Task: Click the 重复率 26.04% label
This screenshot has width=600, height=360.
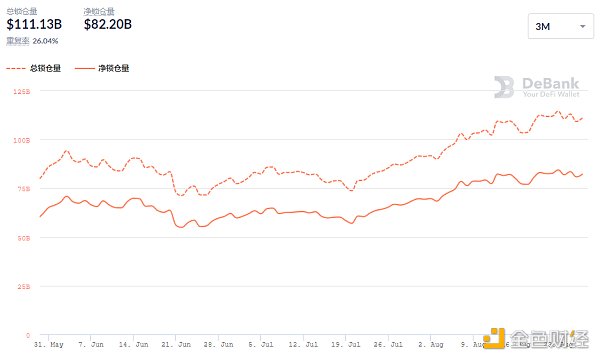Action: tap(32, 41)
